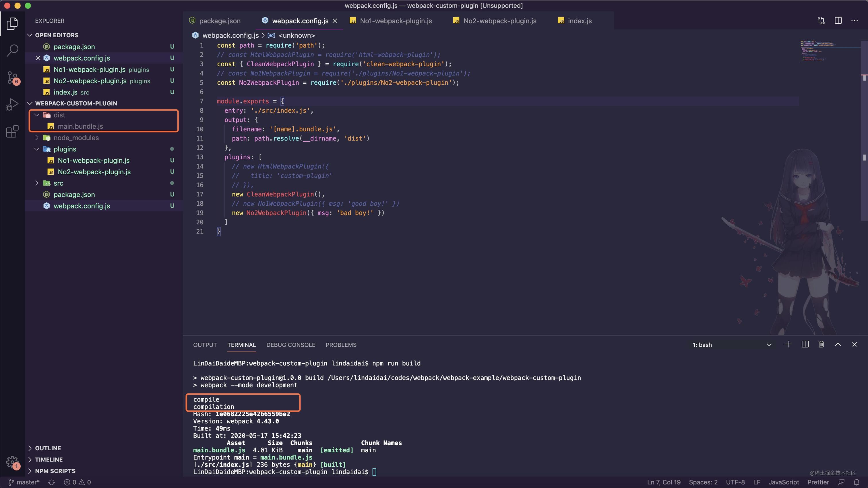
Task: Click the Open Changes compare icon
Action: click(821, 21)
